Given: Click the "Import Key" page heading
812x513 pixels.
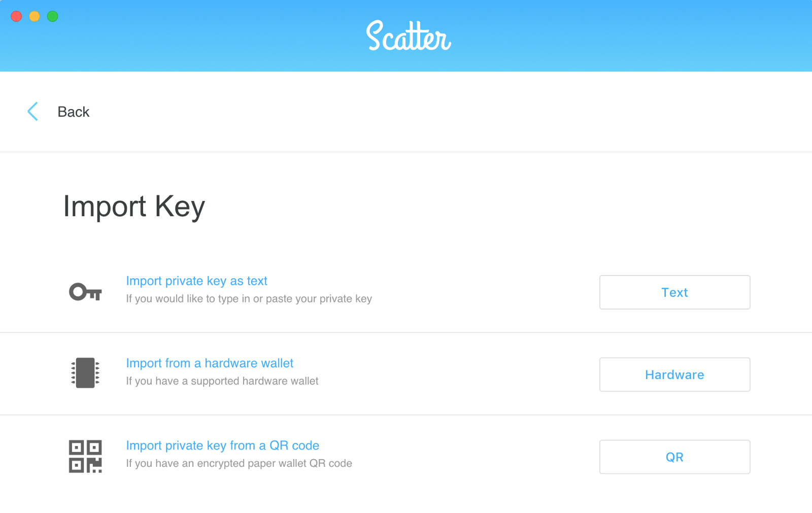Looking at the screenshot, I should pos(134,207).
